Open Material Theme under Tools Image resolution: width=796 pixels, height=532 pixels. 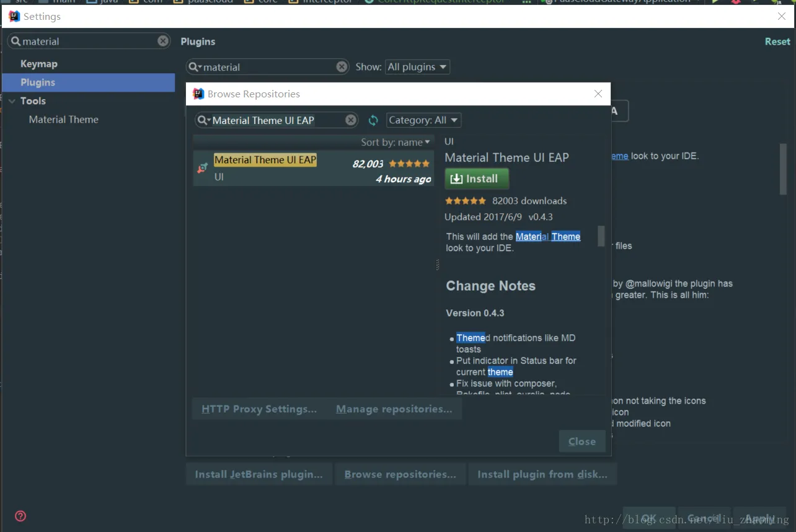coord(64,120)
